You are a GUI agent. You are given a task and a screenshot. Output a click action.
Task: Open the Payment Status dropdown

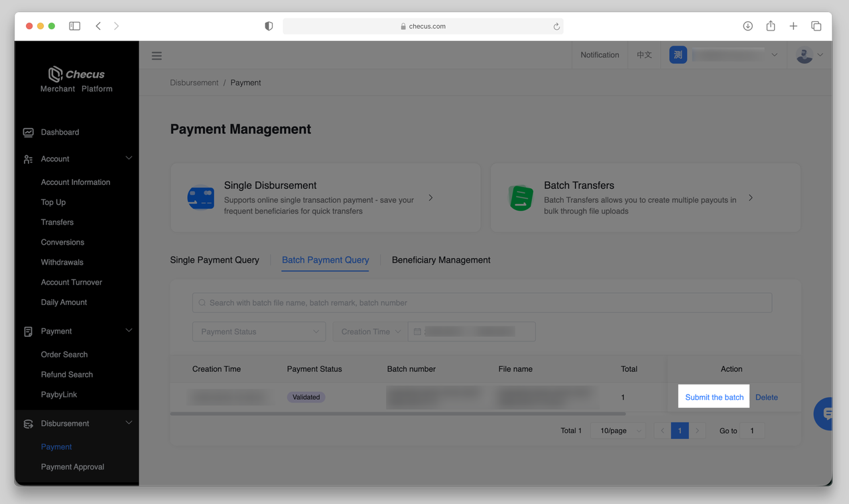259,332
